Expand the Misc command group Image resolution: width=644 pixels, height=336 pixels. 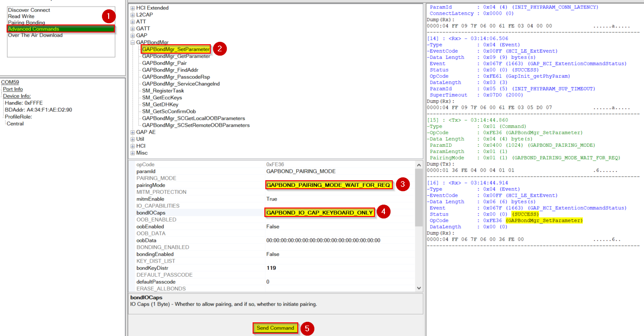133,153
